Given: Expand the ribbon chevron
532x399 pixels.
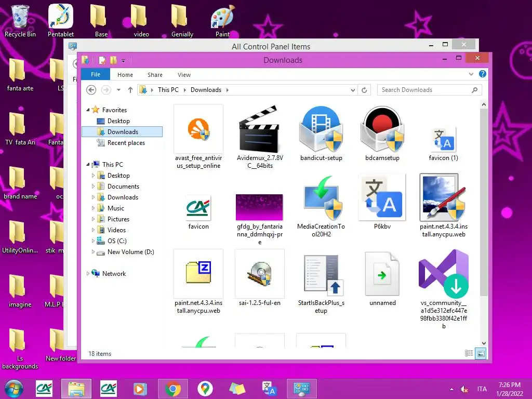Looking at the screenshot, I should click(x=471, y=74).
